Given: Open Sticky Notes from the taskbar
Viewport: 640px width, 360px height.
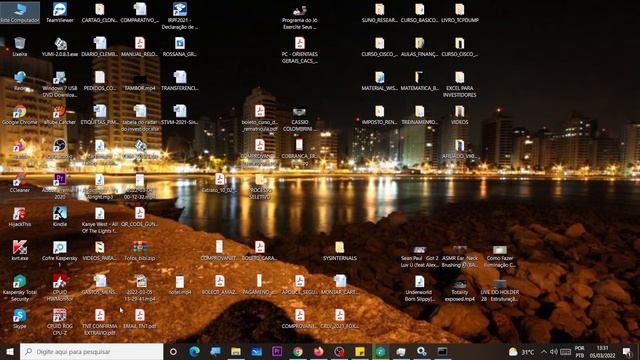Looking at the screenshot, I should click(360, 351).
